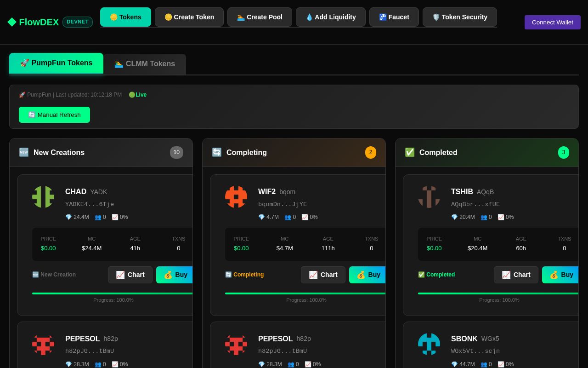Open the Tokens navigation tab
Viewport: 588px width, 368px height.
point(125,17)
